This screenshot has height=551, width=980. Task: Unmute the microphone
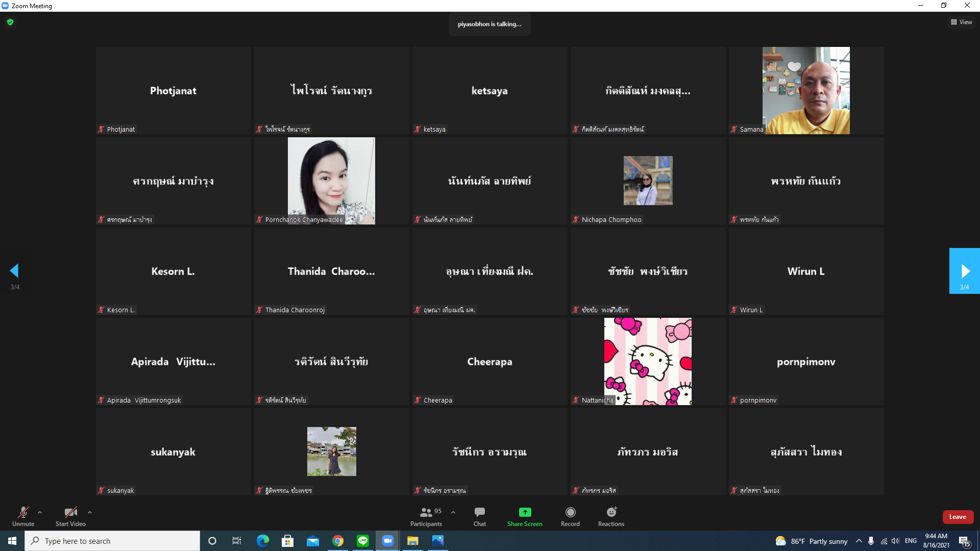[x=23, y=512]
